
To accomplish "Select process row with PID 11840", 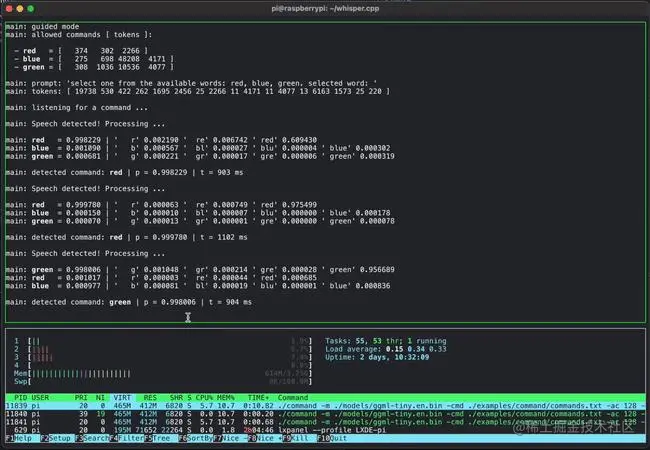I will [x=325, y=414].
